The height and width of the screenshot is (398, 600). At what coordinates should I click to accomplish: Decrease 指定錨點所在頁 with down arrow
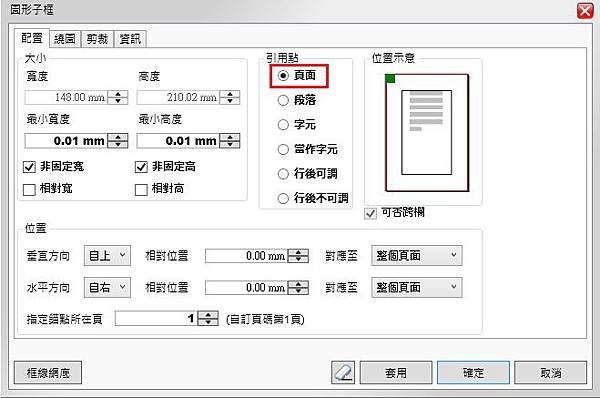208,322
